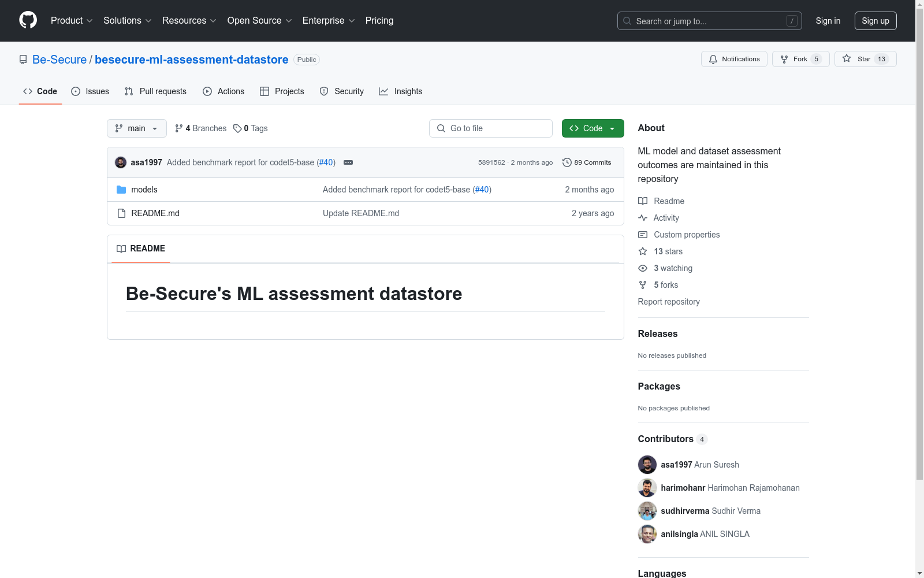The image size is (924, 578).
Task: Click the Sign up button
Action: (875, 21)
